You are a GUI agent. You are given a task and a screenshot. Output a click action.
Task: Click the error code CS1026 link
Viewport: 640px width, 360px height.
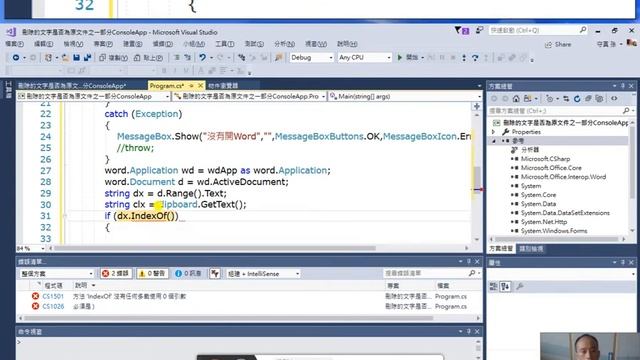[53, 306]
